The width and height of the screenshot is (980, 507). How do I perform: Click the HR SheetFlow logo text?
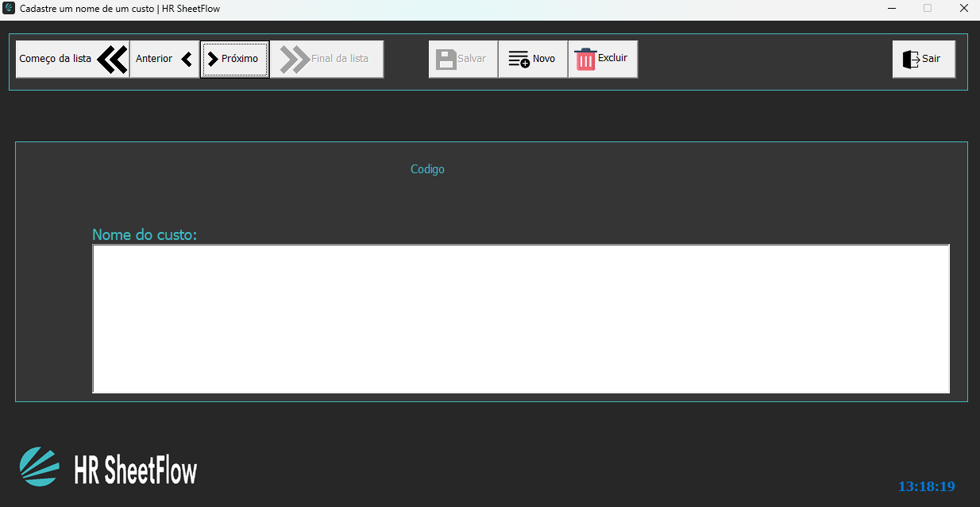click(135, 470)
